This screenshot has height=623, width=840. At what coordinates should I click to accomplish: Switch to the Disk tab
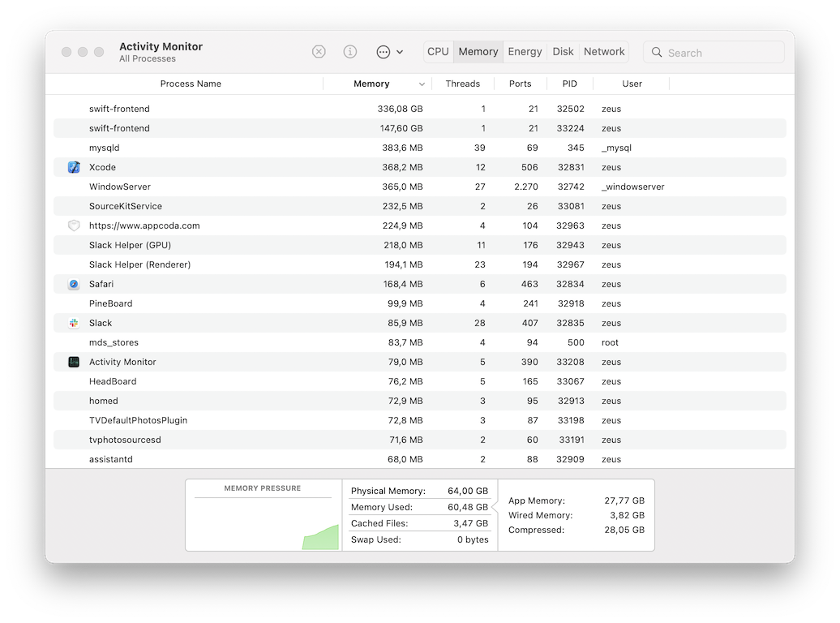click(x=563, y=51)
